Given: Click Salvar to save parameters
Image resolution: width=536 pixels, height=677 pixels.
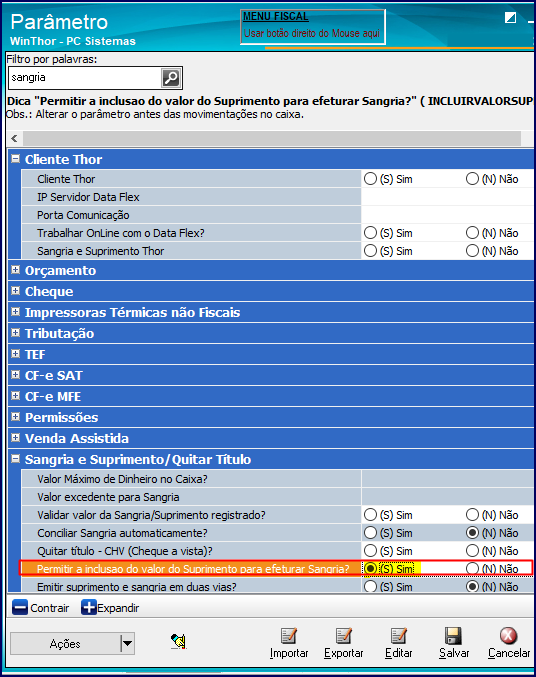Looking at the screenshot, I should 454,643.
